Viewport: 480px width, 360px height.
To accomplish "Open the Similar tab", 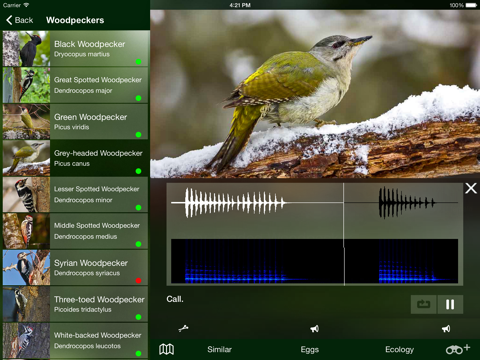I will click(x=219, y=349).
